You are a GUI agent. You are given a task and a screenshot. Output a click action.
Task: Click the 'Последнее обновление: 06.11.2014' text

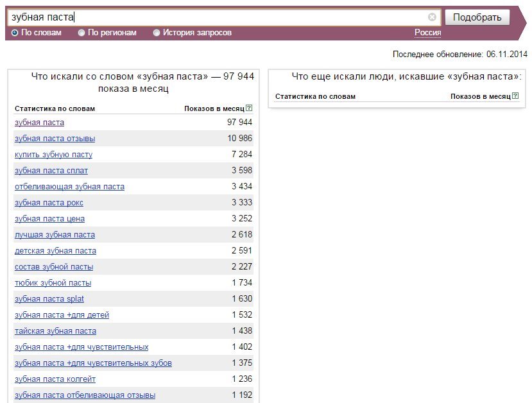click(459, 55)
